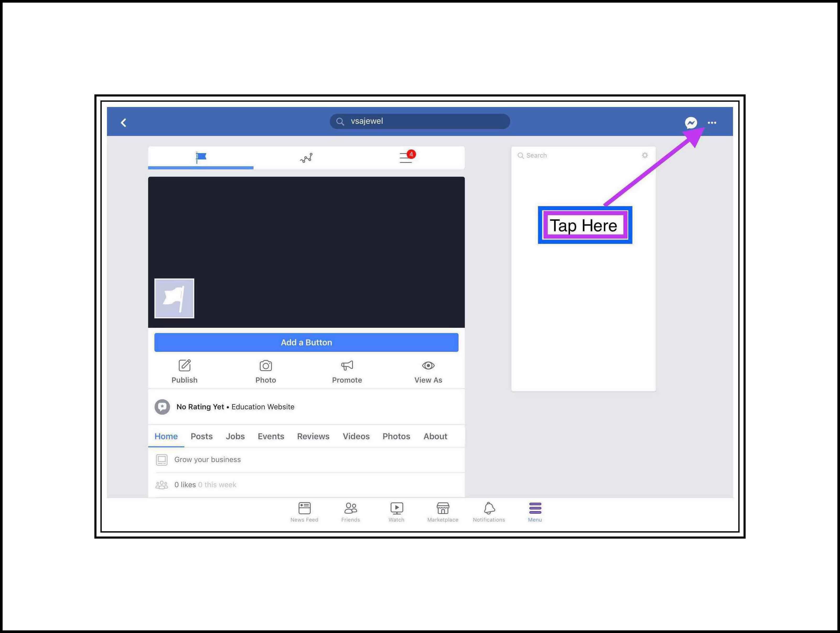This screenshot has width=840, height=633.
Task: Open the Insights graph tab
Action: (306, 158)
